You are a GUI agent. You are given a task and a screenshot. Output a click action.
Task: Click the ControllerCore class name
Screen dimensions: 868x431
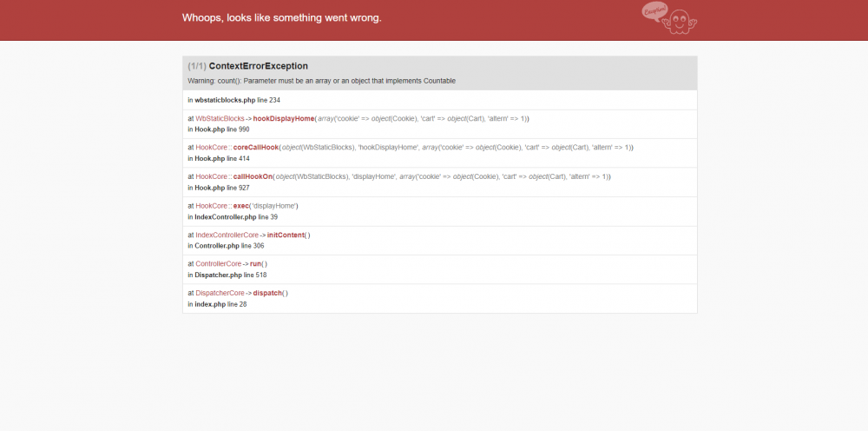pos(218,263)
